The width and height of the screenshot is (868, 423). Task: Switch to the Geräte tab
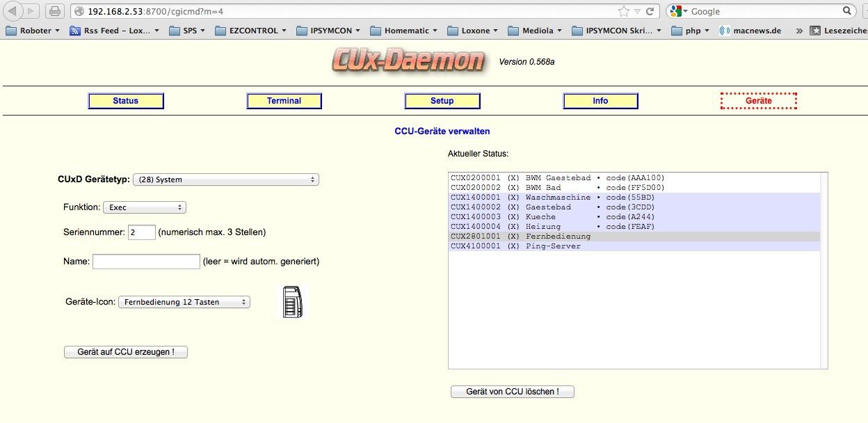(758, 101)
